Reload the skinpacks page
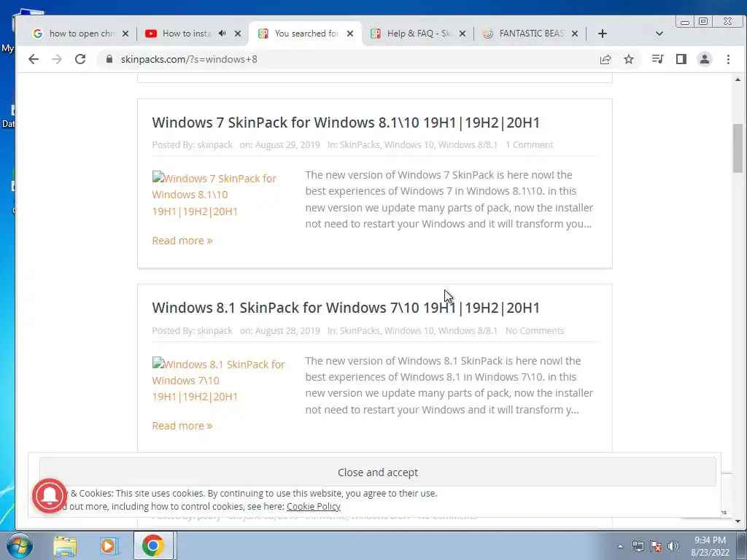This screenshot has height=560, width=747. pos(80,59)
